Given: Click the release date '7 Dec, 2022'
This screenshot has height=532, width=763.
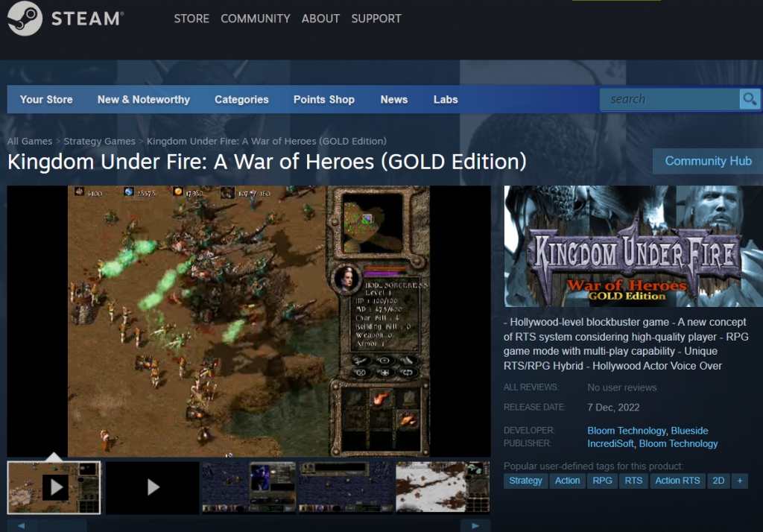Looking at the screenshot, I should (x=613, y=408).
